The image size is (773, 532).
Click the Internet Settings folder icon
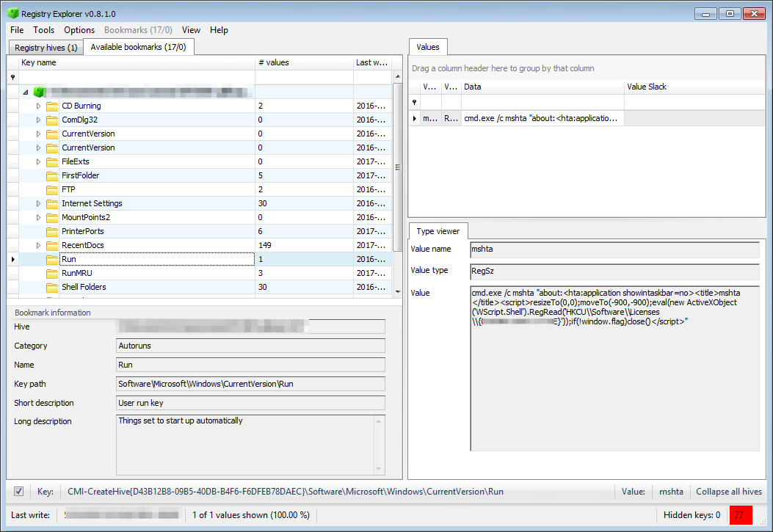(52, 203)
